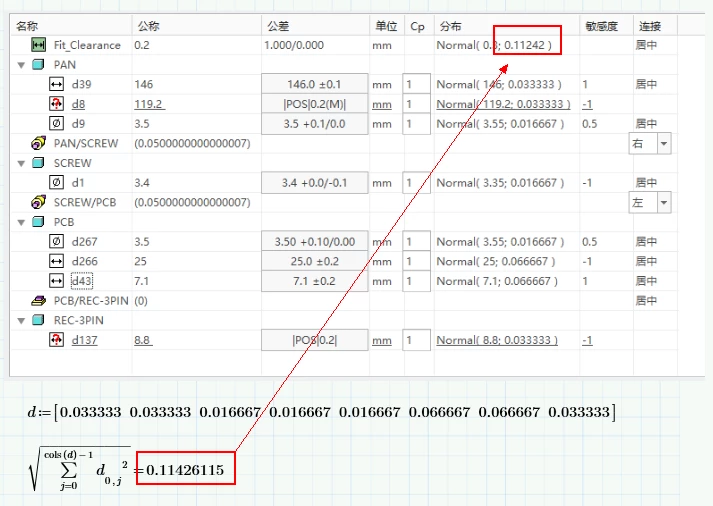
Task: Edit the 3.50 +0.10/0.00 tolerance field
Action: pos(315,242)
